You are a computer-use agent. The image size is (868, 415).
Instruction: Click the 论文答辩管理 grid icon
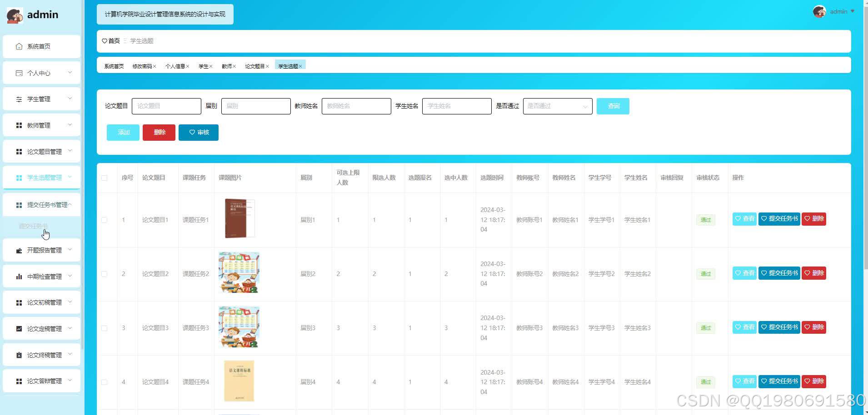pos(19,381)
